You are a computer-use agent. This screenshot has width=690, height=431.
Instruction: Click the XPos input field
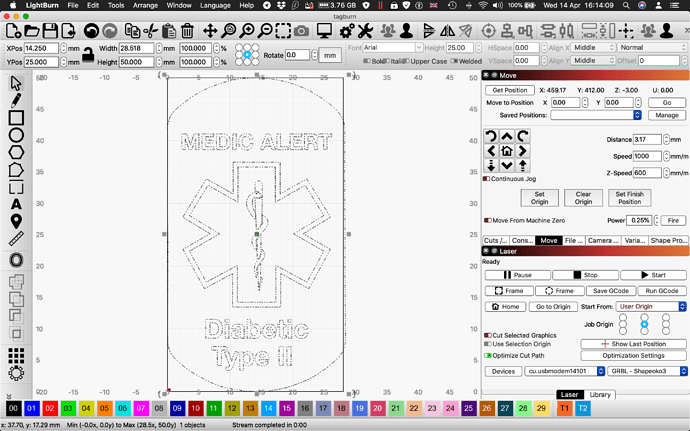(41, 48)
